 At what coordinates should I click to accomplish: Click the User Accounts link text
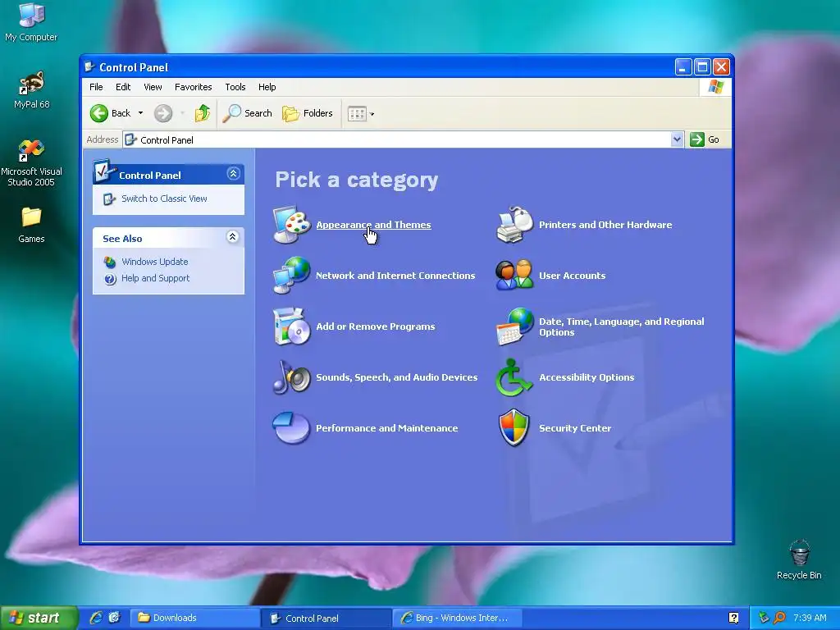(572, 276)
